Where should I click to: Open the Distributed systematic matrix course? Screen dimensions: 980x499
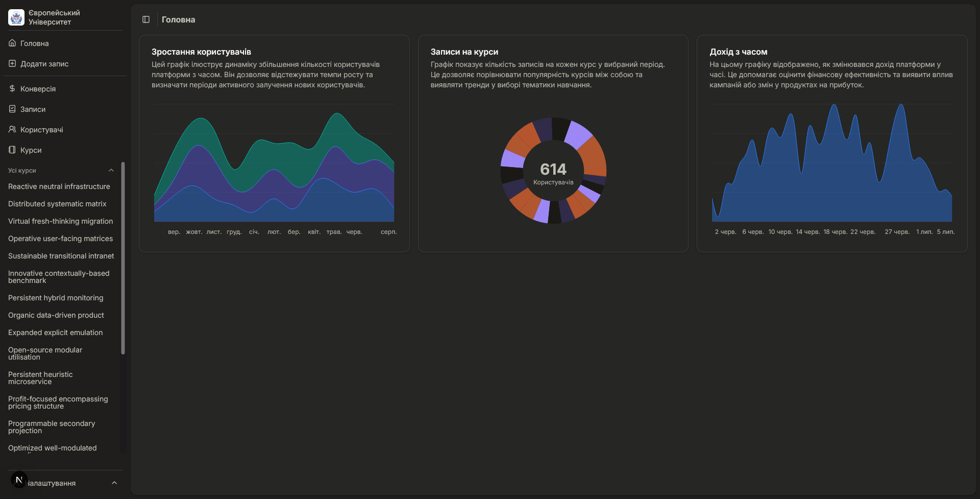[x=57, y=204]
